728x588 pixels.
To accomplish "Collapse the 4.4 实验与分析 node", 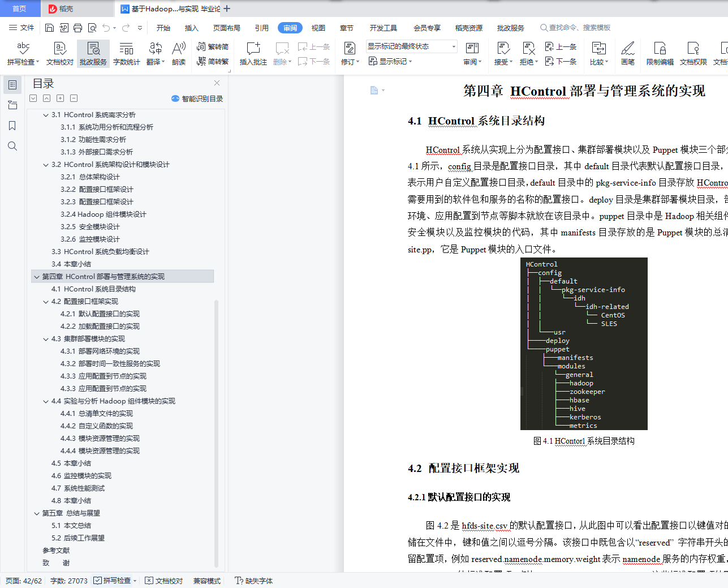I will tap(46, 401).
